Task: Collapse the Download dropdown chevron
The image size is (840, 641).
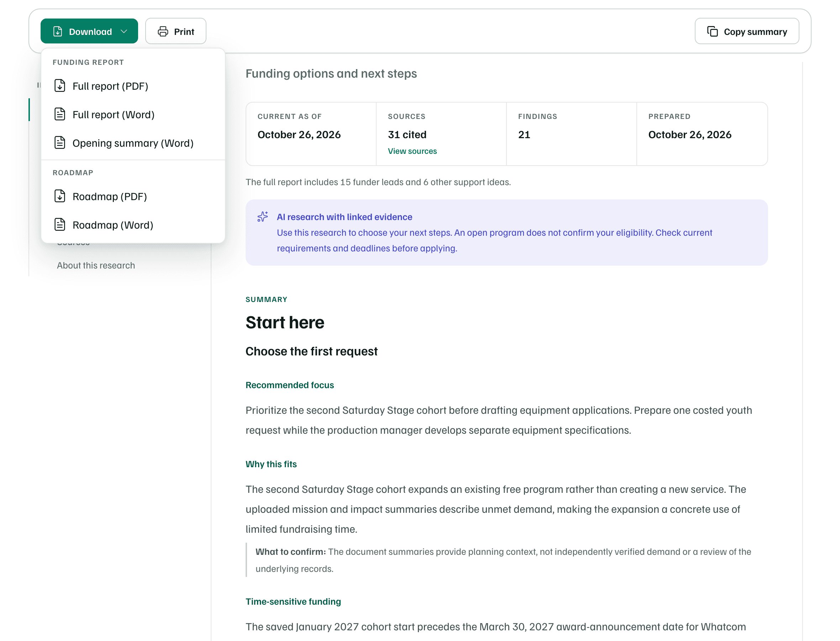Action: point(124,32)
